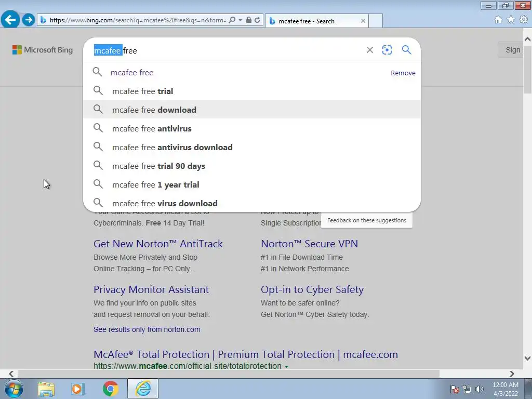Screen dimensions: 532x399
Task: Click the security lock icon in address bar
Action: [249, 20]
